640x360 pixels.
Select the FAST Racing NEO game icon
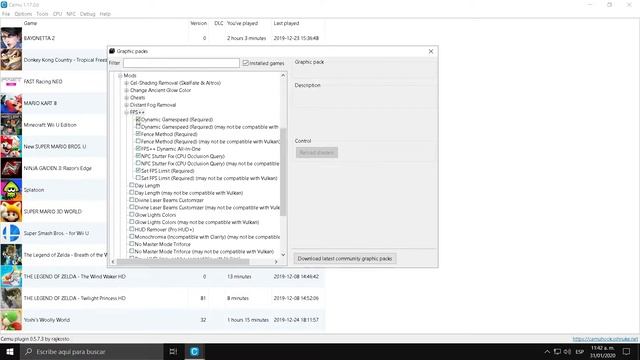tap(11, 81)
